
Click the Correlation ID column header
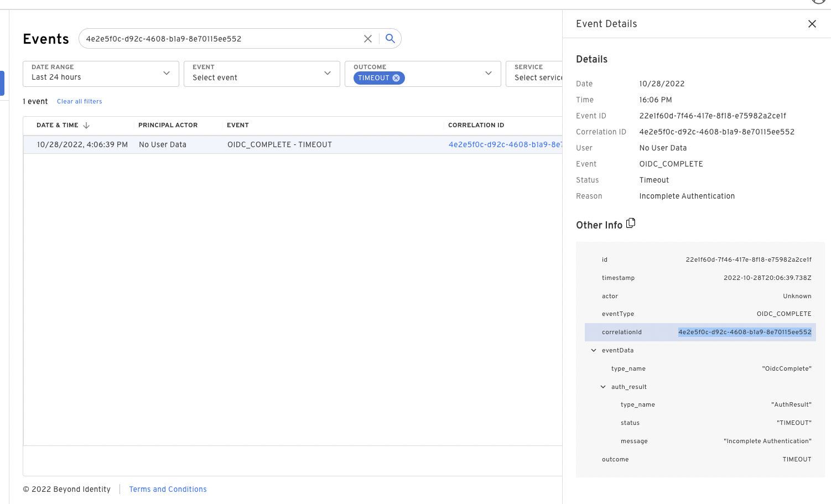click(x=476, y=126)
